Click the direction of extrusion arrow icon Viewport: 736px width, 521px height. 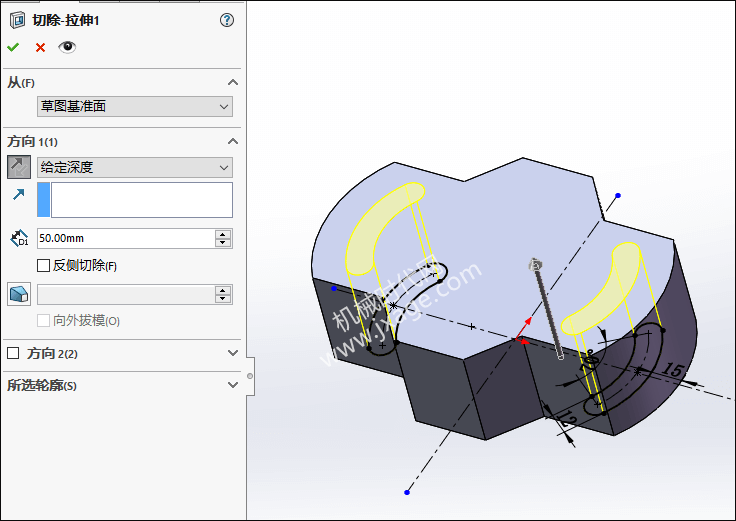[19, 194]
